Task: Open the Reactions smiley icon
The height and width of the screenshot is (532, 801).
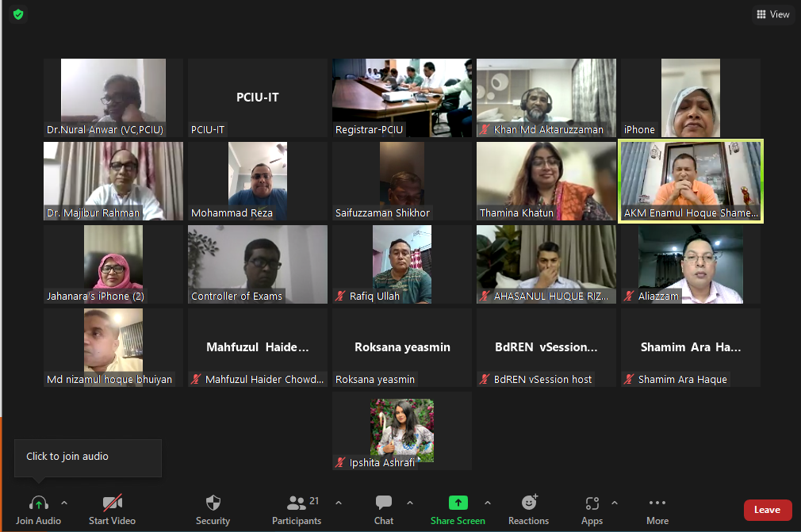Action: click(x=529, y=503)
